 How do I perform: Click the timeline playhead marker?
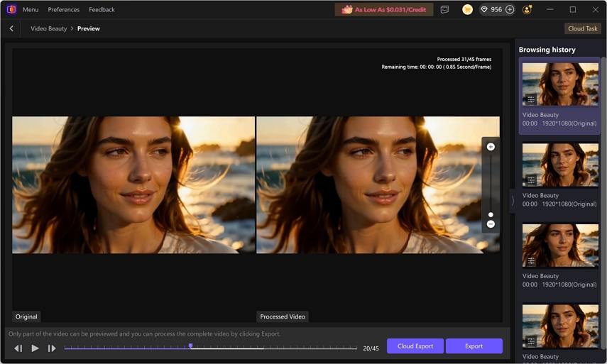point(190,346)
